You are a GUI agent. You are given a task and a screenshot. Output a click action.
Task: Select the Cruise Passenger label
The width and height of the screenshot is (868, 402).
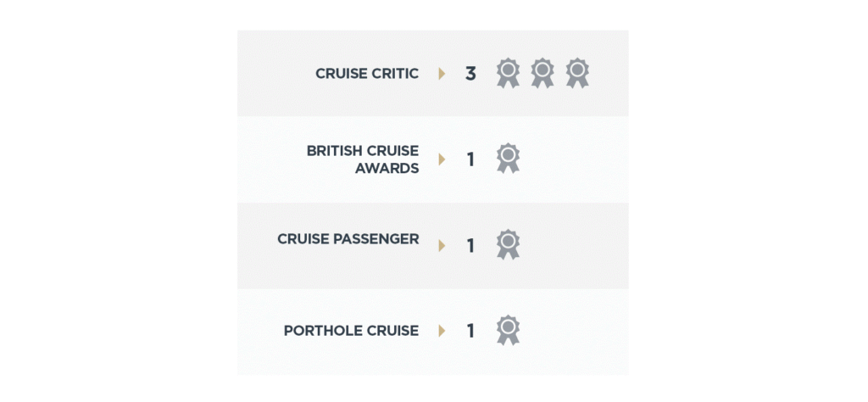coord(348,239)
